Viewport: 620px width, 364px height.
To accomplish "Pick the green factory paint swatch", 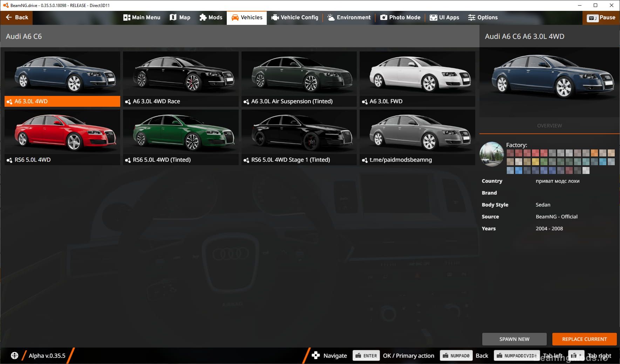I will (544, 162).
